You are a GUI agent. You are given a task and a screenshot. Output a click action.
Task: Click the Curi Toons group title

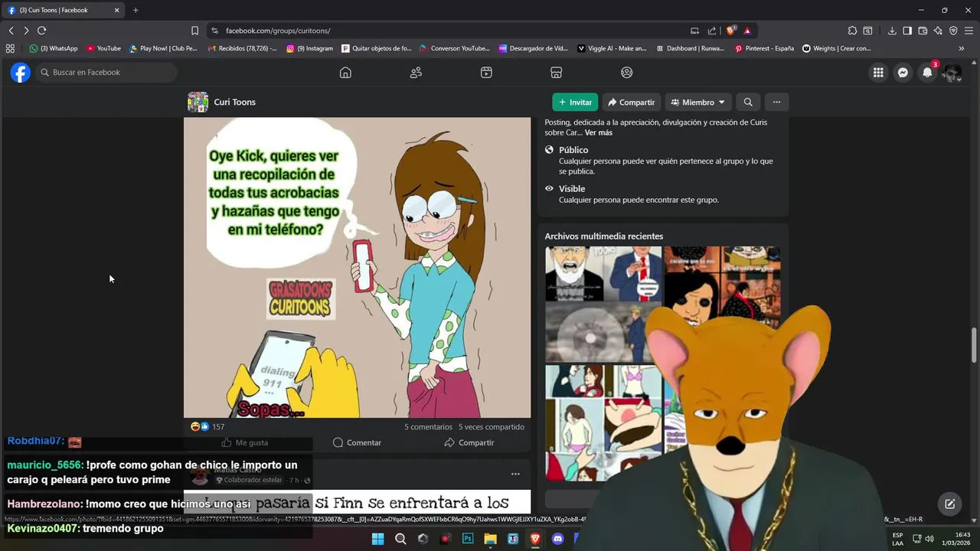235,102
